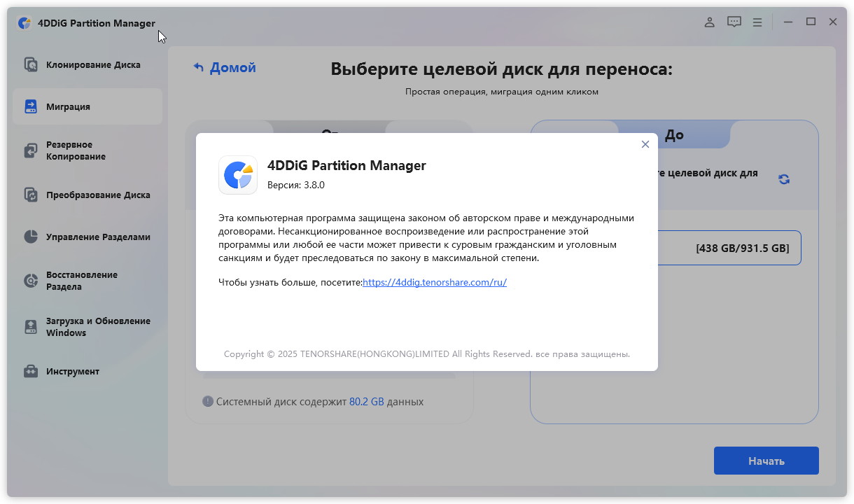Click the Начать button

[766, 461]
